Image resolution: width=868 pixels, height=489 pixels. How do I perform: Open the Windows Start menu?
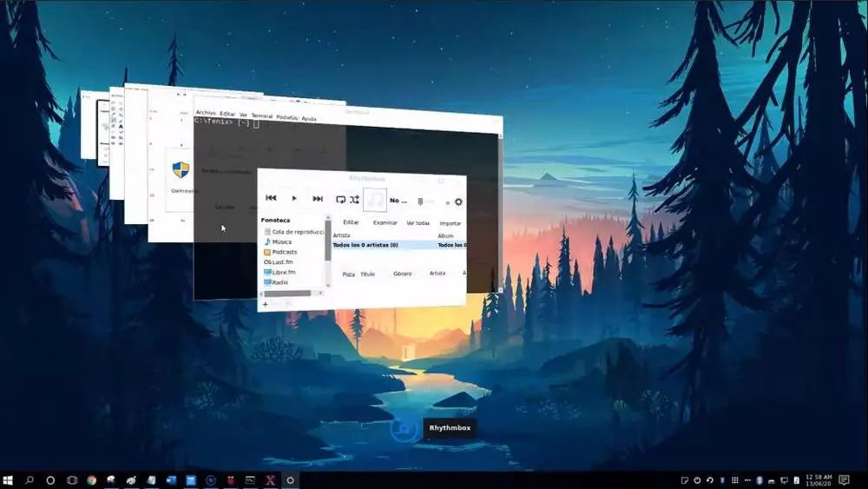[8, 480]
